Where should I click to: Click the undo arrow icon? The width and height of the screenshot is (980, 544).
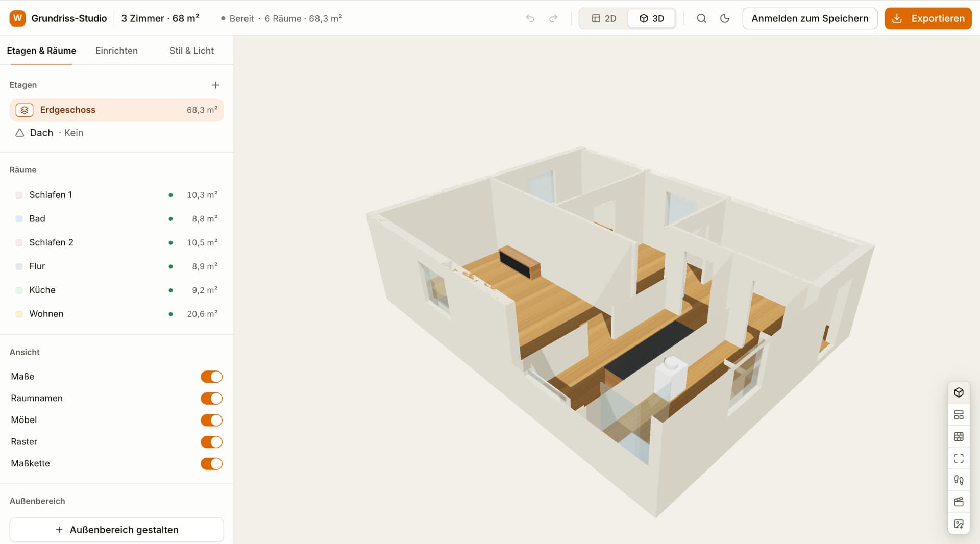point(530,18)
